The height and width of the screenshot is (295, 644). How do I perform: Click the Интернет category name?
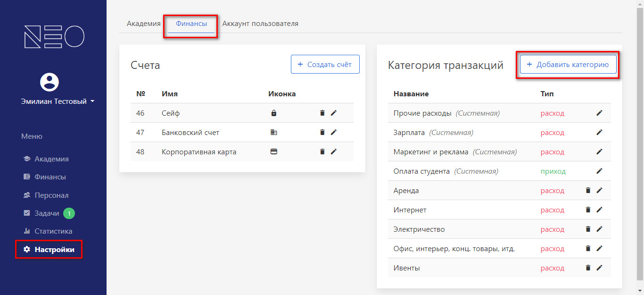tap(410, 210)
